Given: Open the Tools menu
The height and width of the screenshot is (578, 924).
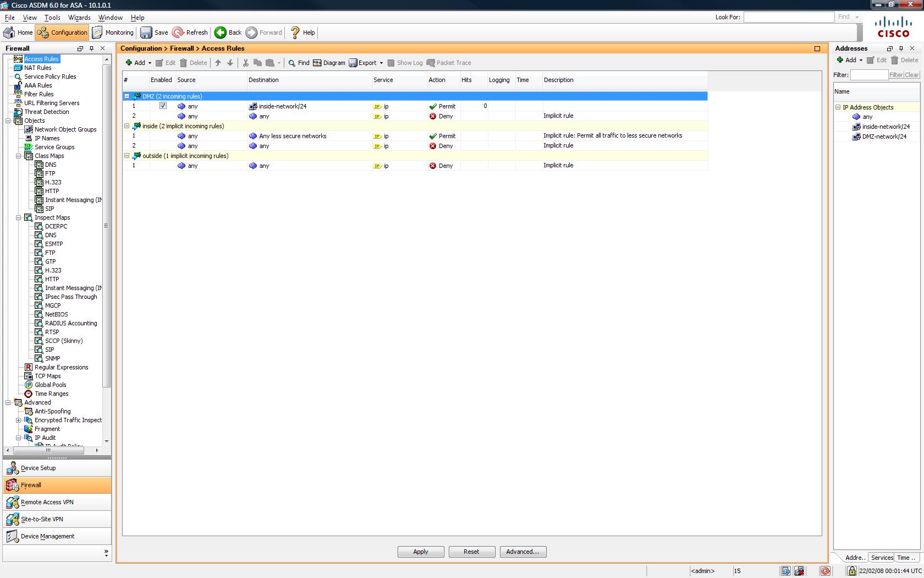Looking at the screenshot, I should point(52,18).
